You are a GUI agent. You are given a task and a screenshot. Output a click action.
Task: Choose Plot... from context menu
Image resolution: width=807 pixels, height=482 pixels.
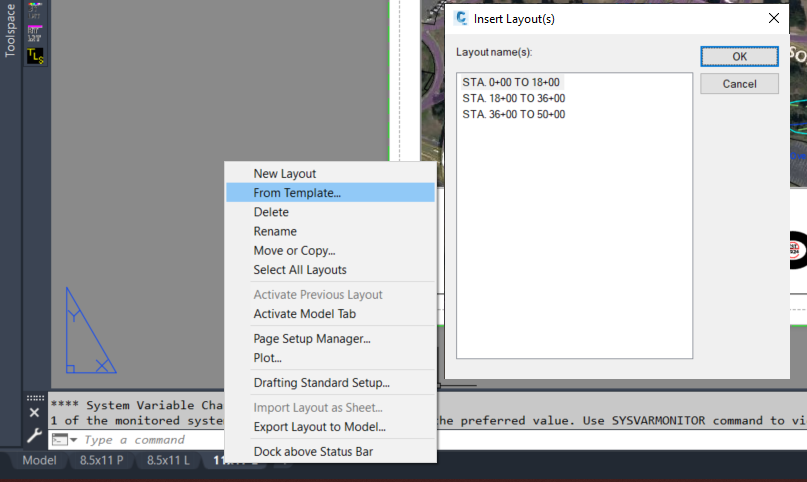point(330,358)
